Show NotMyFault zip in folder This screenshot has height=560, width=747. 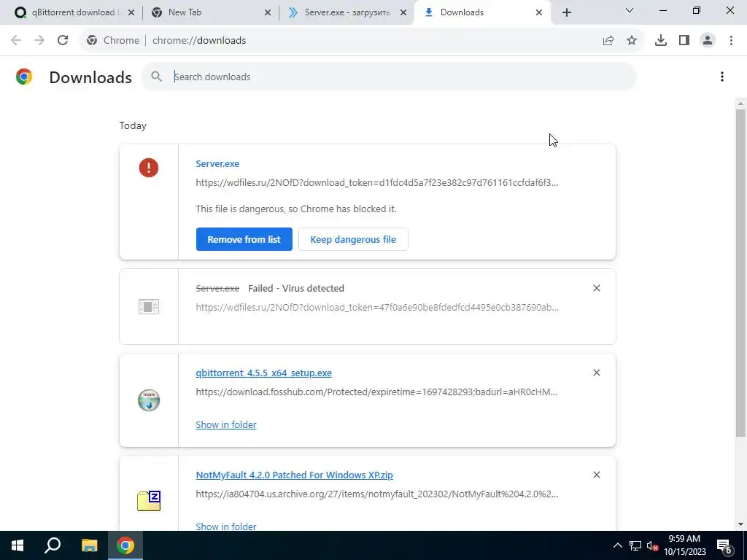226,526
